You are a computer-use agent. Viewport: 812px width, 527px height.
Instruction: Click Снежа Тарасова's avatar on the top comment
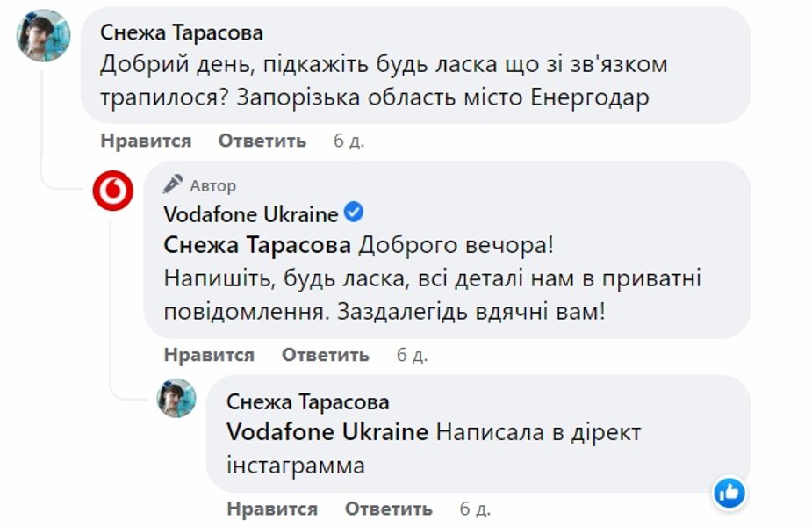pos(44,36)
